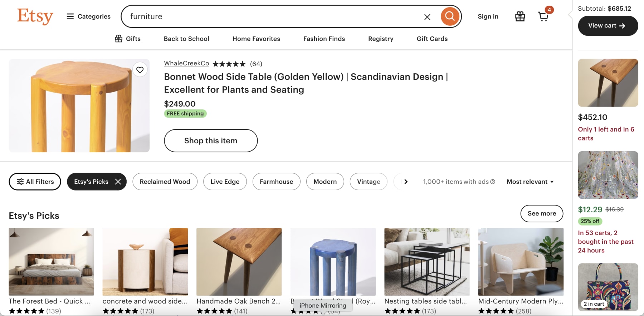Clear the furniture search query
The width and height of the screenshot is (644, 316).
click(x=427, y=16)
